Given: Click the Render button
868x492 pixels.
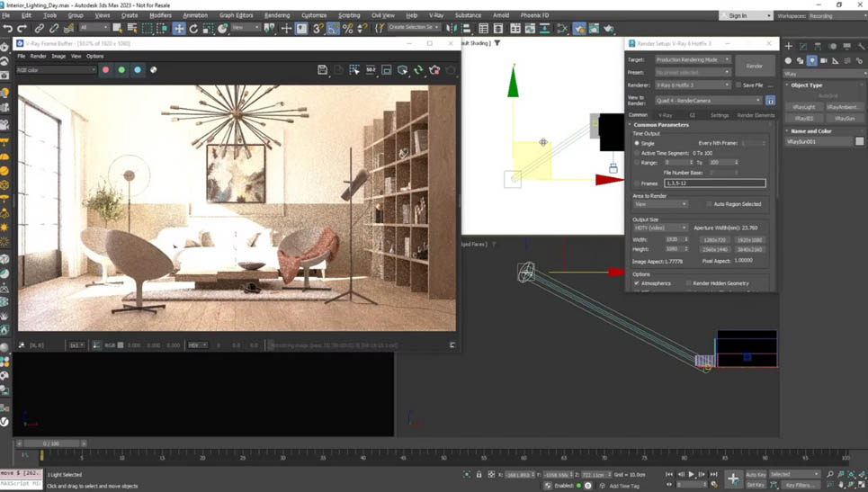Looking at the screenshot, I should tap(755, 66).
